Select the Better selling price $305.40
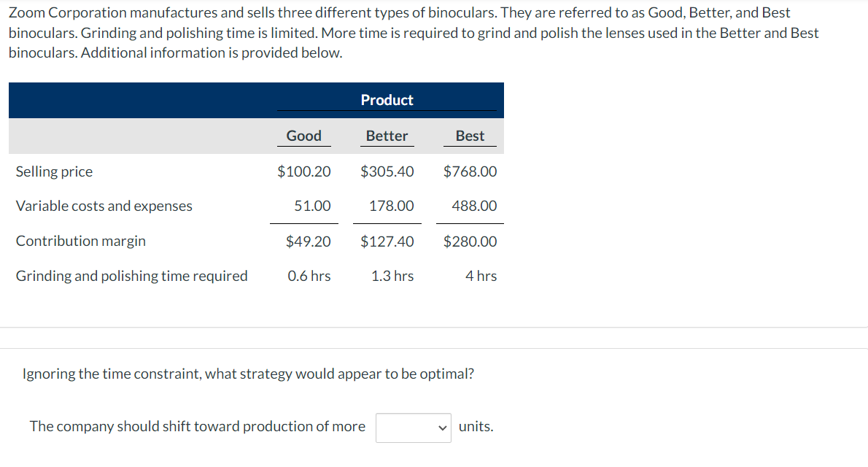Viewport: 868px width, 467px height. 387,171
